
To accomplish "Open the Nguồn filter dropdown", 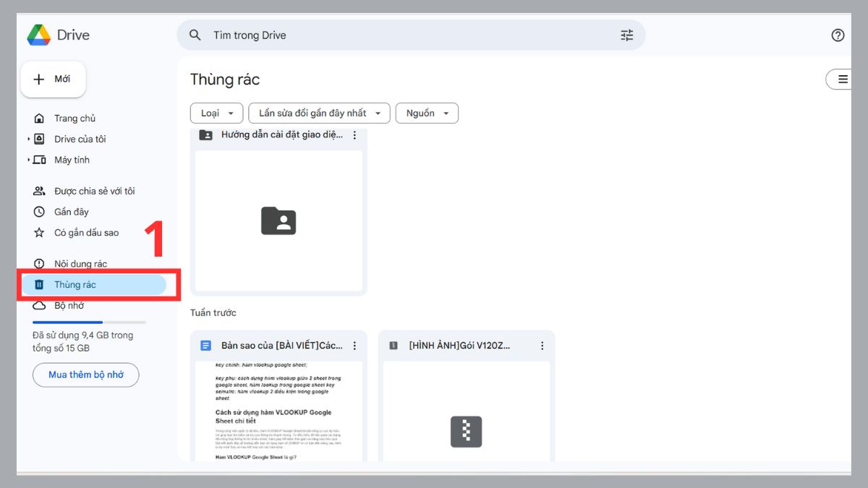I will (427, 113).
